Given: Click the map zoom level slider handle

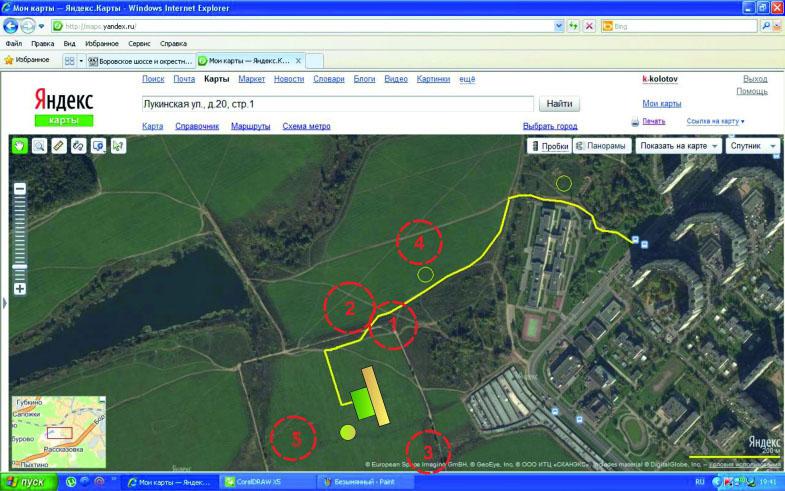Looking at the screenshot, I should (x=19, y=266).
